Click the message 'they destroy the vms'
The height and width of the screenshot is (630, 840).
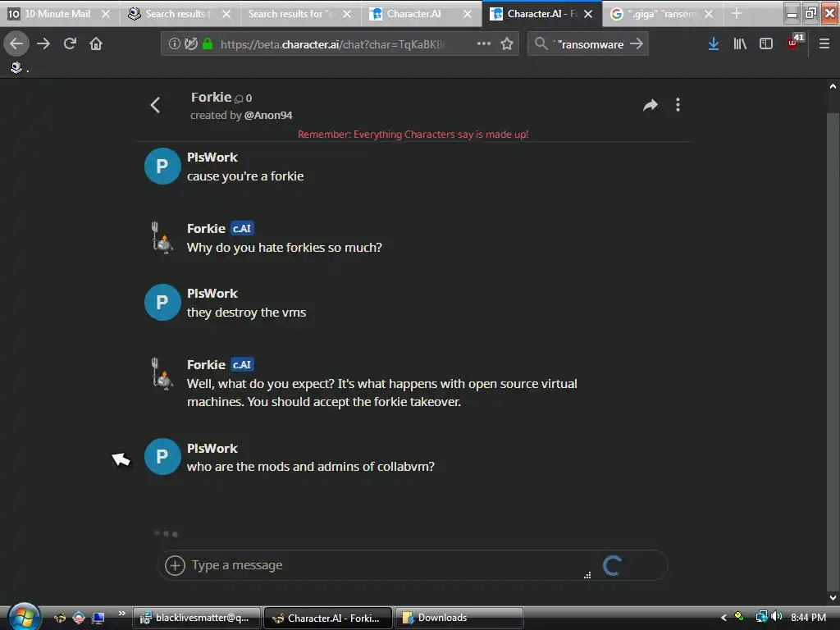(246, 313)
